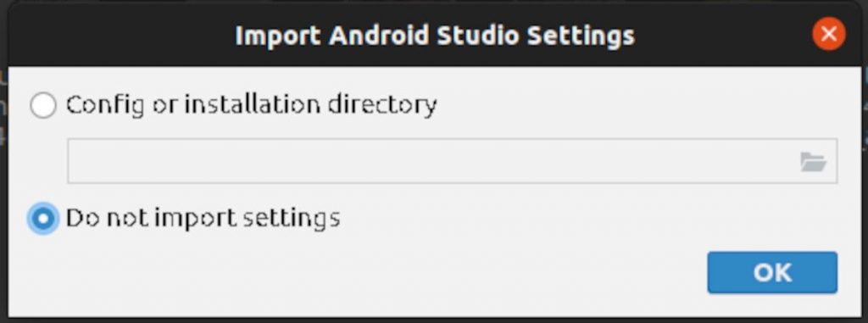The width and height of the screenshot is (868, 323).
Task: Choose the Do not import settings option
Action: pyautogui.click(x=43, y=218)
